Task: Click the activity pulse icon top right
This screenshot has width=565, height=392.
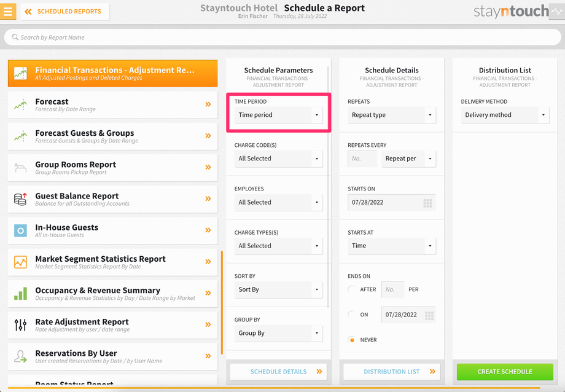Action: 558,11
